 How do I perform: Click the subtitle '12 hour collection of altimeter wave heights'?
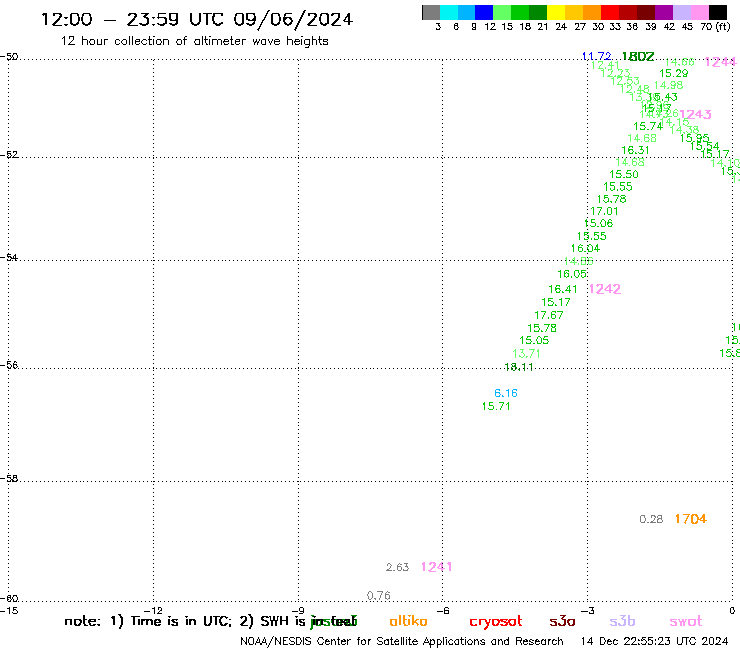click(194, 41)
